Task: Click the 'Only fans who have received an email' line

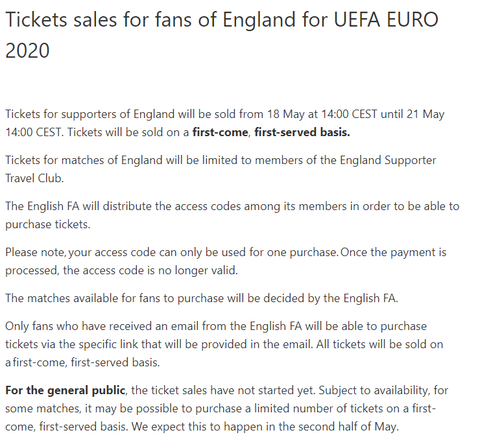Action: (x=216, y=326)
